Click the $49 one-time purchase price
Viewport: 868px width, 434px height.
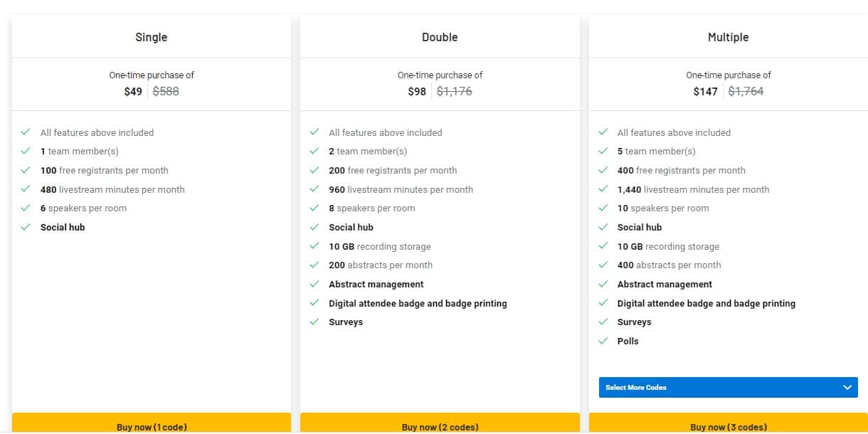pos(132,91)
